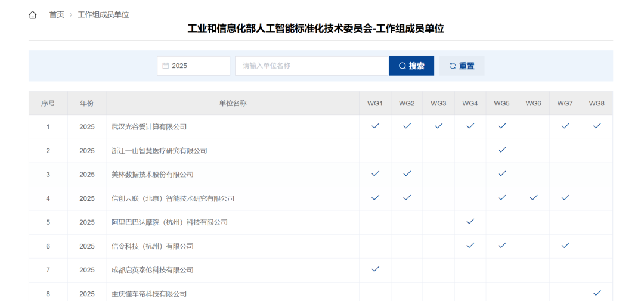Click the WG8 checkmark for 重庆懂车帝科技有限公司

[x=596, y=293]
